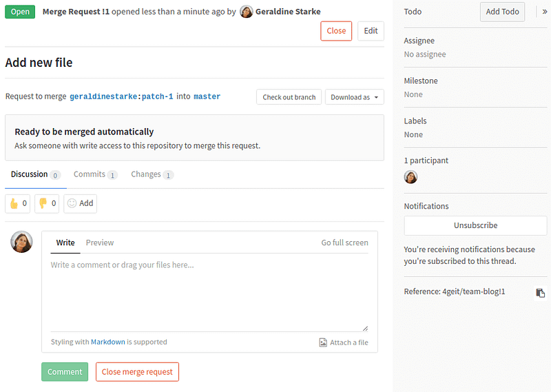The width and height of the screenshot is (551, 392).
Task: Open the Markdown help link
Action: click(x=108, y=342)
